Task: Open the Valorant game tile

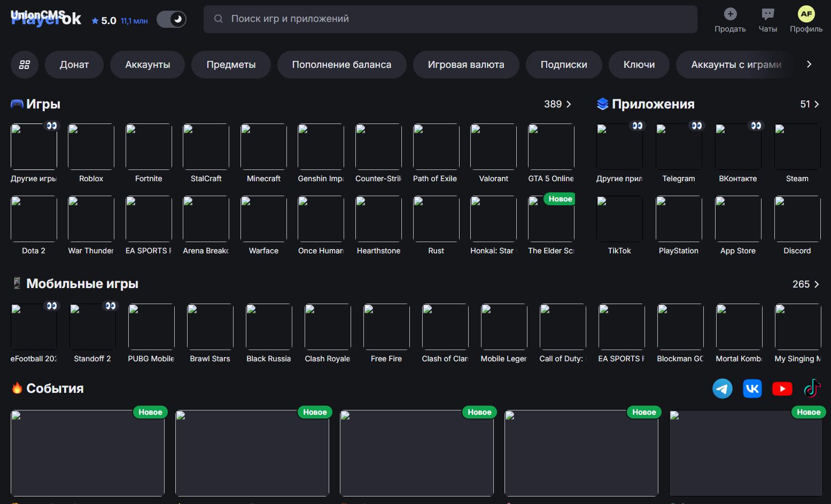Action: (493, 154)
